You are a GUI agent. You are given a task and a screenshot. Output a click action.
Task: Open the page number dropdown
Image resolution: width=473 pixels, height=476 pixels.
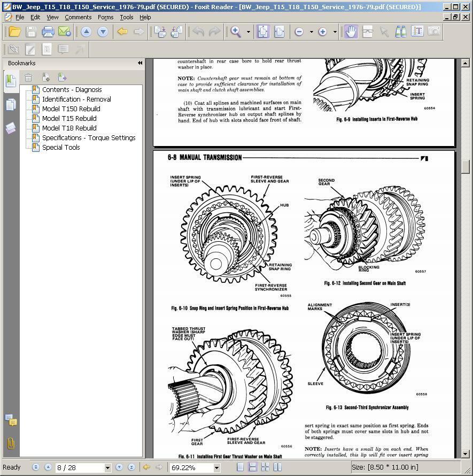(x=107, y=468)
